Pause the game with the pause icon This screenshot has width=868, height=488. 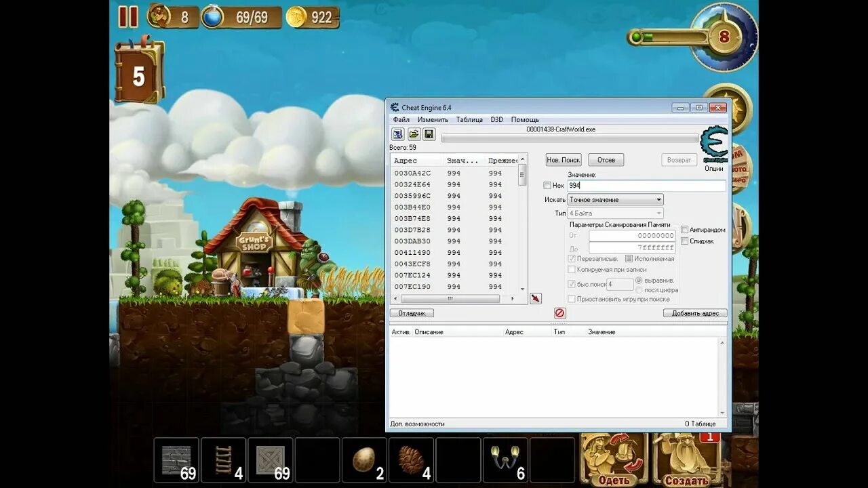coord(127,17)
